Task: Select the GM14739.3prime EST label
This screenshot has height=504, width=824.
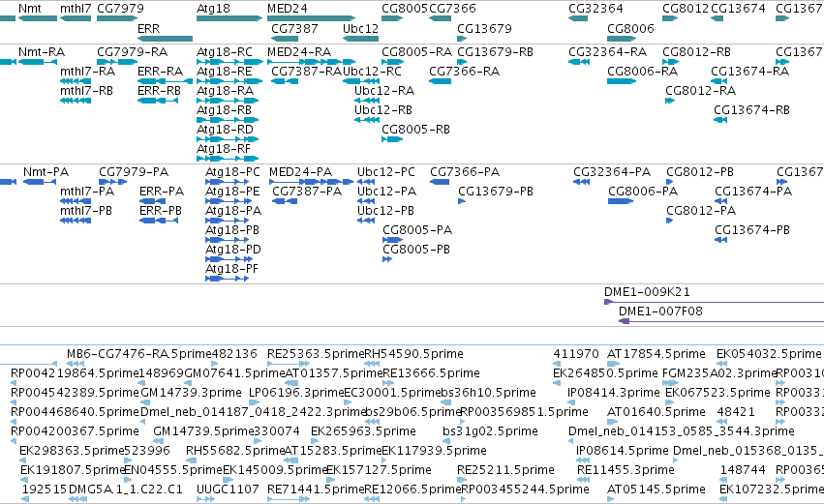Action: pos(191,393)
